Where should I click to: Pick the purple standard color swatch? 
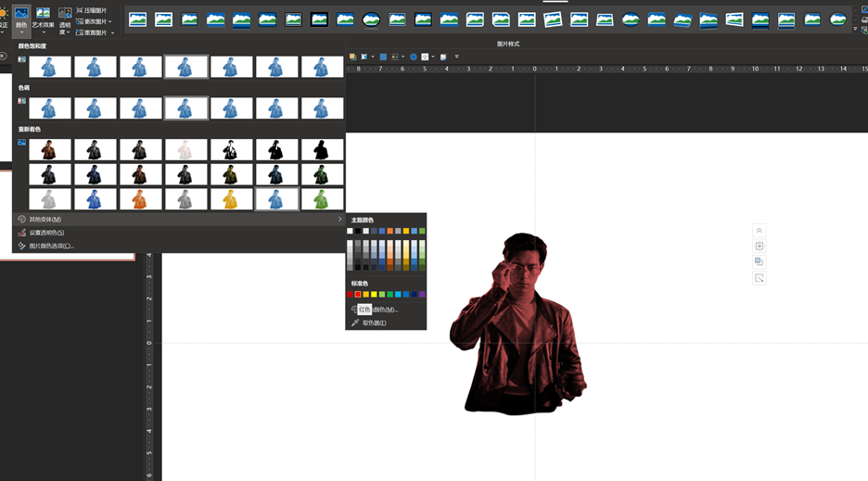(422, 295)
